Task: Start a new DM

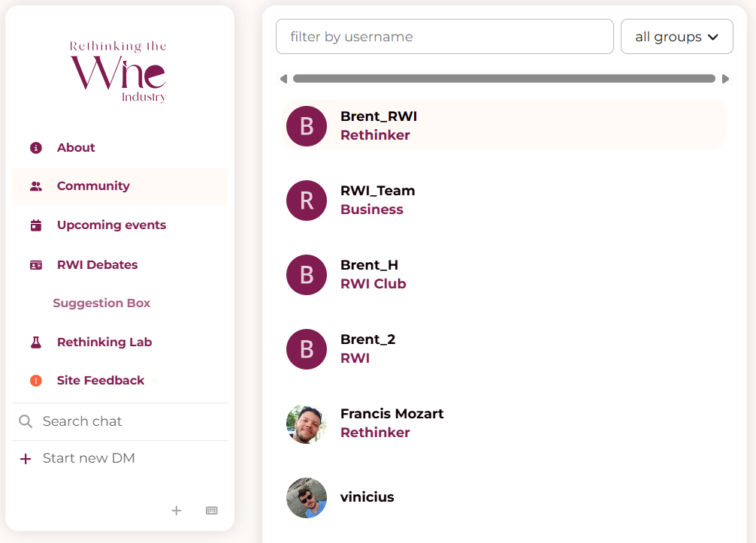Action: coord(88,458)
